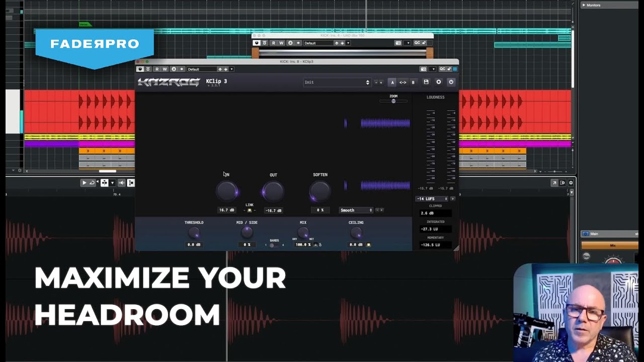Click the orange Mix button in the right panel
Screen dimensions: 644x362
(612, 245)
